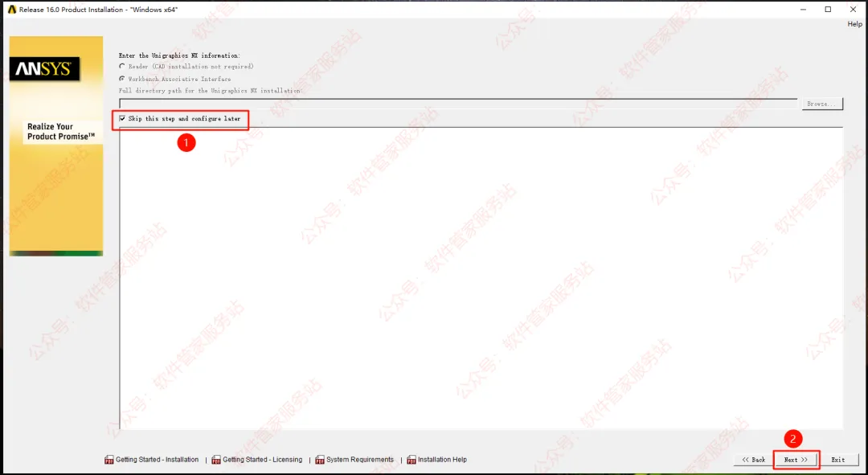The width and height of the screenshot is (868, 475).
Task: Click the 'Realize Your Product Promise' text
Action: [x=61, y=131]
